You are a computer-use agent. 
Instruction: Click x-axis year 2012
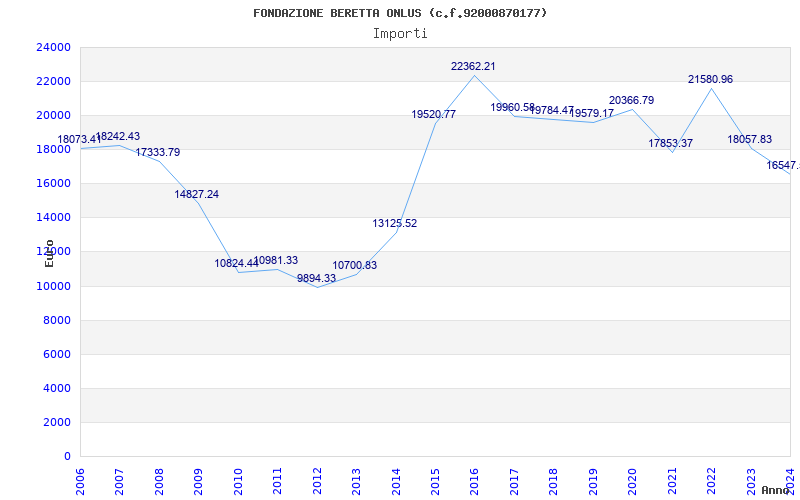coord(317,482)
